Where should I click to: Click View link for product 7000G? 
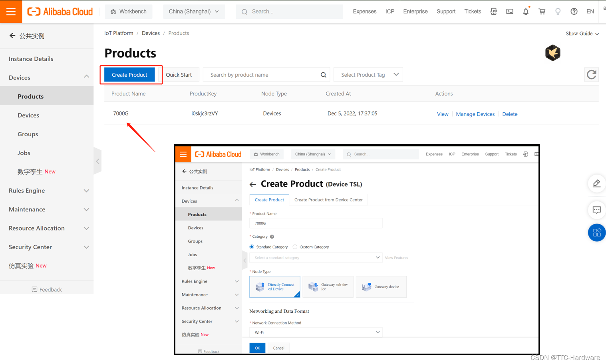point(443,114)
